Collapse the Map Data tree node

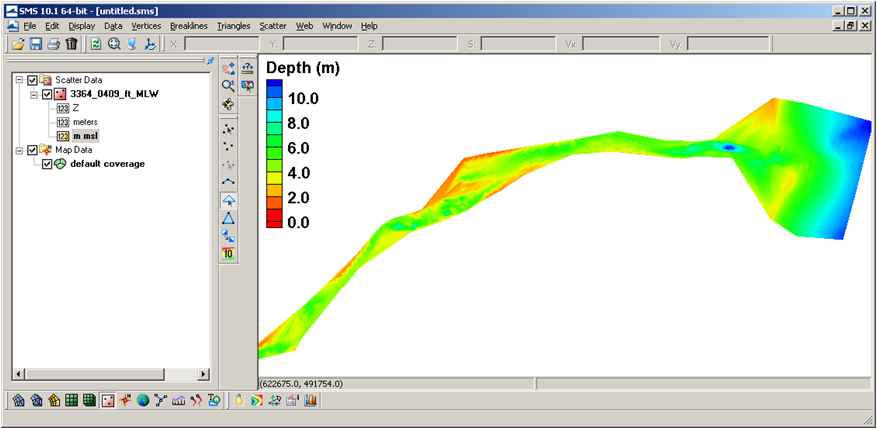[x=20, y=150]
